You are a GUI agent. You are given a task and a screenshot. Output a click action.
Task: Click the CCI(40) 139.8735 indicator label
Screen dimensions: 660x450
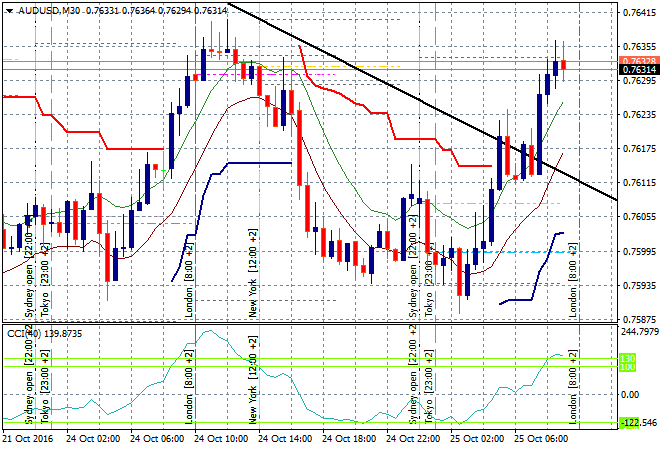[45, 334]
